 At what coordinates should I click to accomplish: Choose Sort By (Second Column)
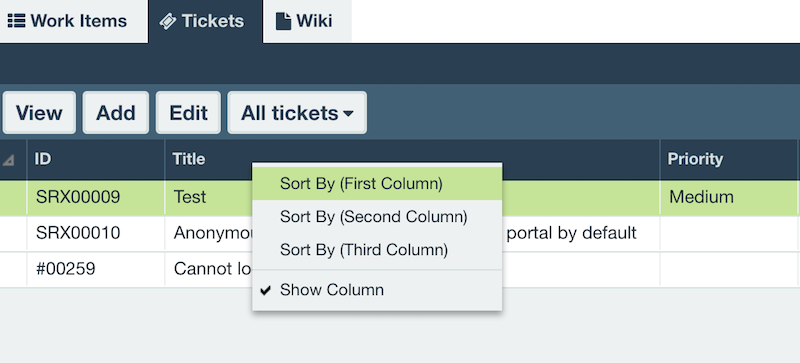click(377, 217)
